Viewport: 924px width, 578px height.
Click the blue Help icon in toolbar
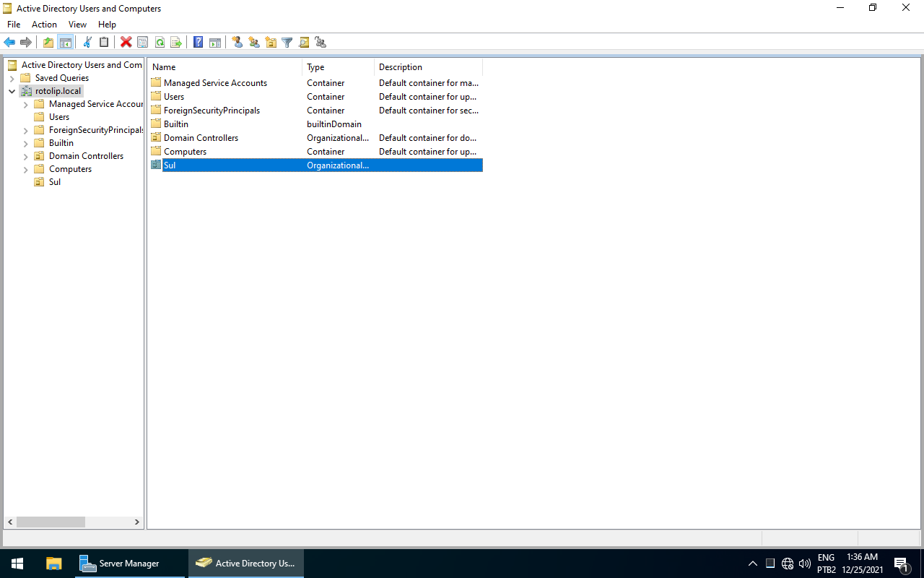(x=198, y=43)
